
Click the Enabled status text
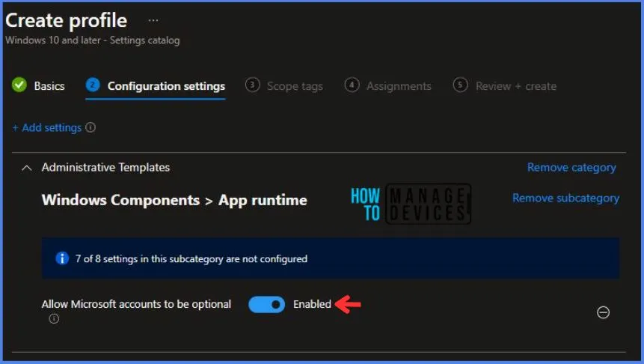[312, 304]
